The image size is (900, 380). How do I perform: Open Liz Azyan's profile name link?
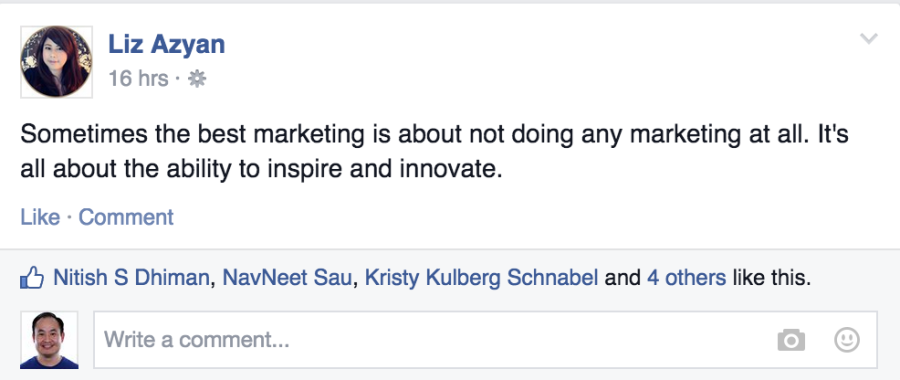point(166,44)
